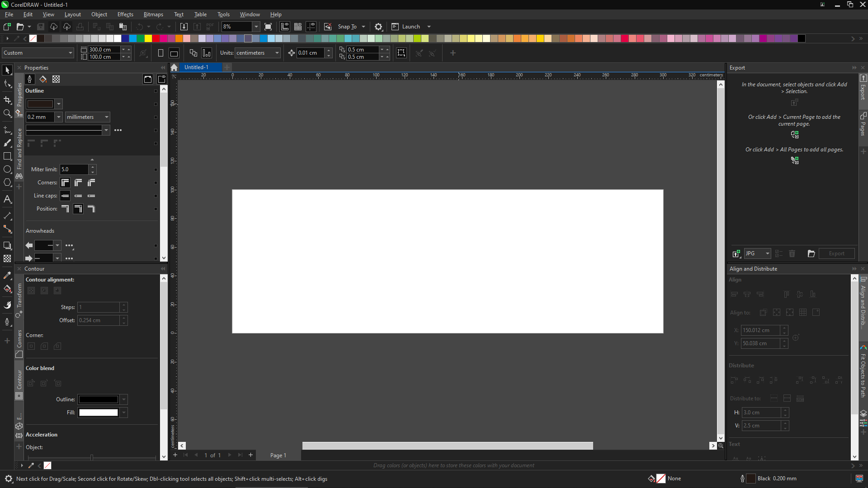The width and height of the screenshot is (868, 488).
Task: Paste using the toolbar clipboard icon
Action: pyautogui.click(x=123, y=27)
